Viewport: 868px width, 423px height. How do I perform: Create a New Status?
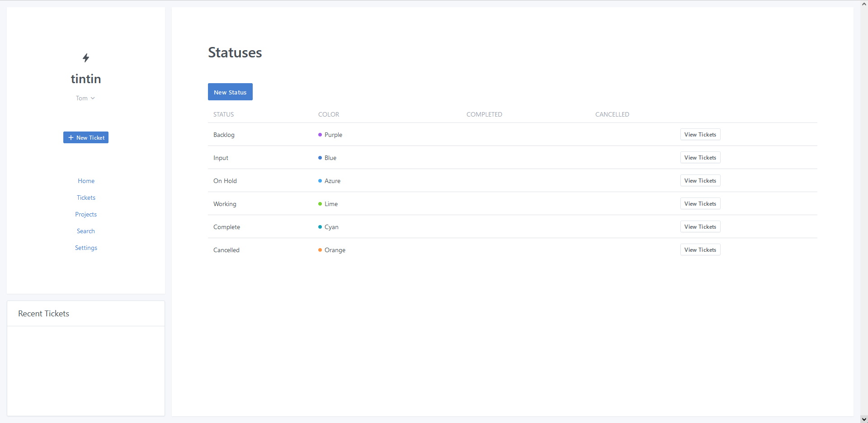[230, 92]
